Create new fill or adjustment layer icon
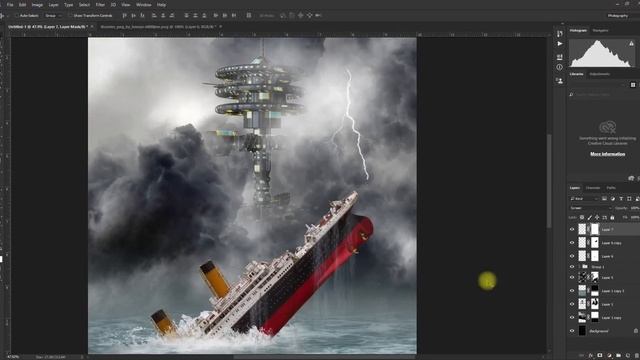 (x=609, y=356)
